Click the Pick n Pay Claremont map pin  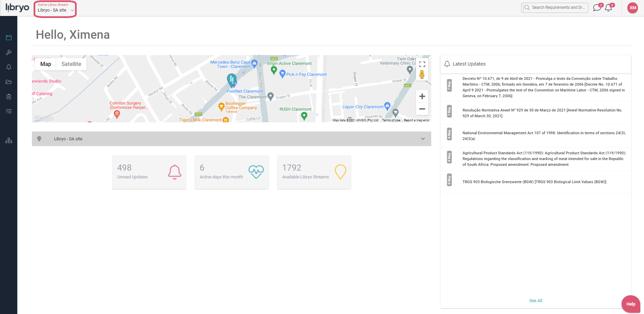(x=282, y=74)
